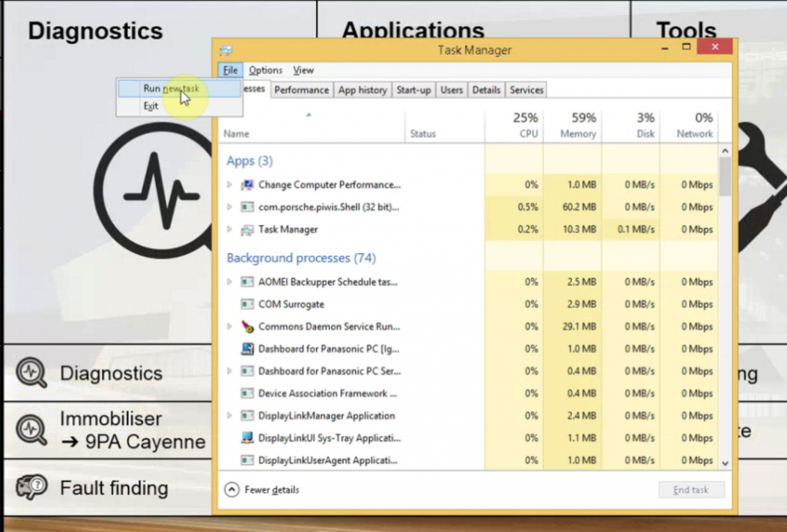Click the com.porsche.piwis.Shell process icon

pos(247,207)
